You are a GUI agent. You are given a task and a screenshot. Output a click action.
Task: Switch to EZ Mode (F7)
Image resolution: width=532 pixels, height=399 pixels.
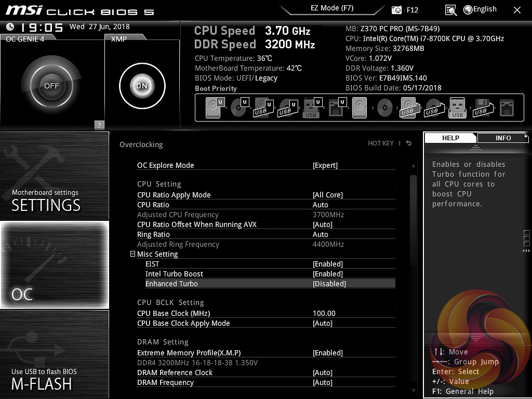click(x=332, y=8)
